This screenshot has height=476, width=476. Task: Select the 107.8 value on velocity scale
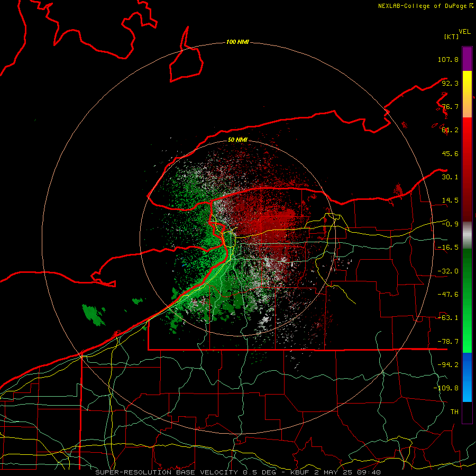click(x=448, y=59)
